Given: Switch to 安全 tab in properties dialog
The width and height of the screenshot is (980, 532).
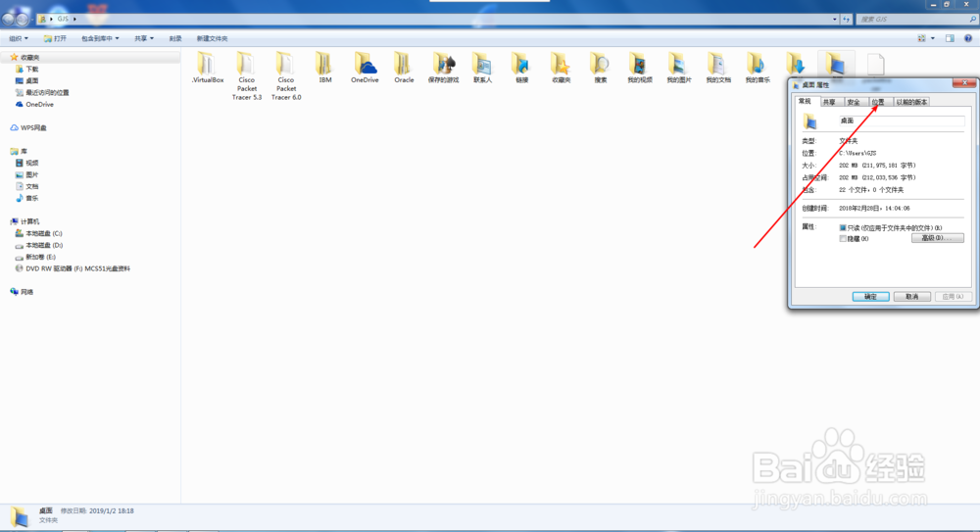Looking at the screenshot, I should (x=854, y=102).
